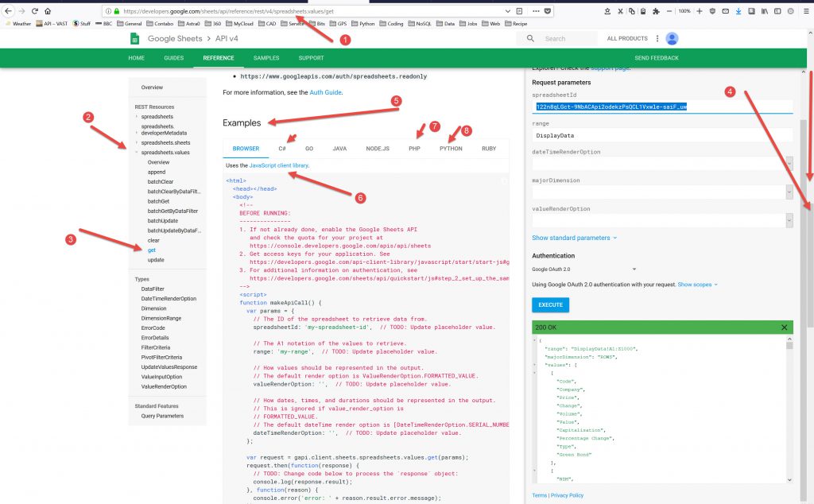Click the EXECUTE button
The image size is (814, 504).
click(550, 304)
